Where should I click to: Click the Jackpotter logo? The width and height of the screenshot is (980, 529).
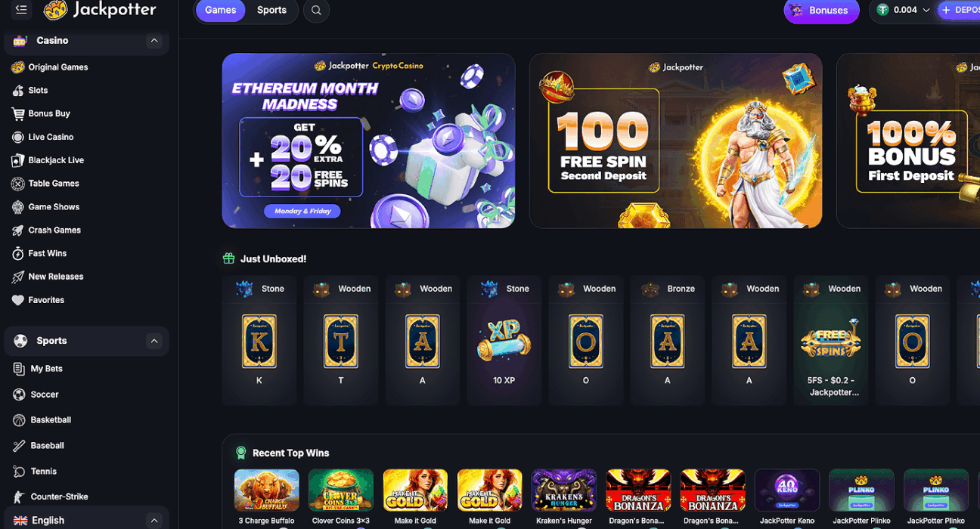coord(100,10)
